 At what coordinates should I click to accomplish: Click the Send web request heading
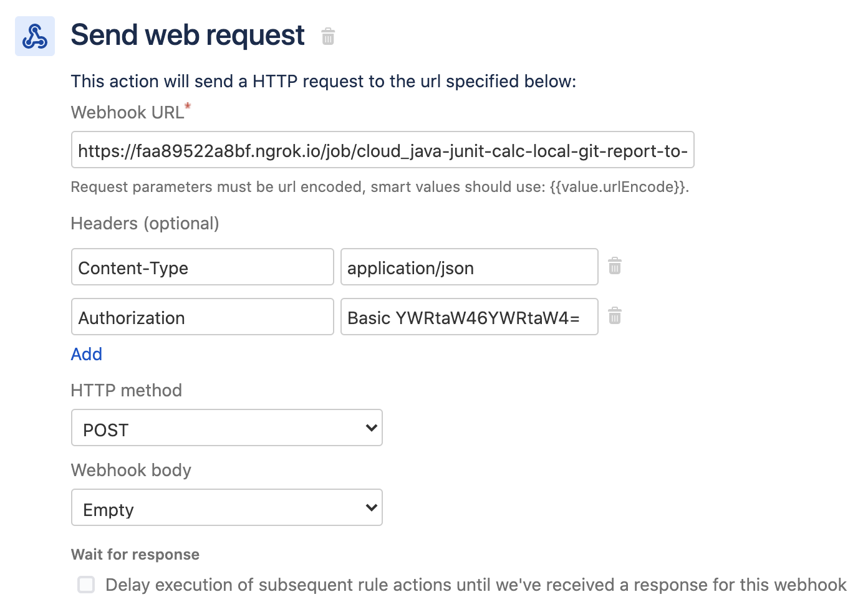click(x=188, y=36)
